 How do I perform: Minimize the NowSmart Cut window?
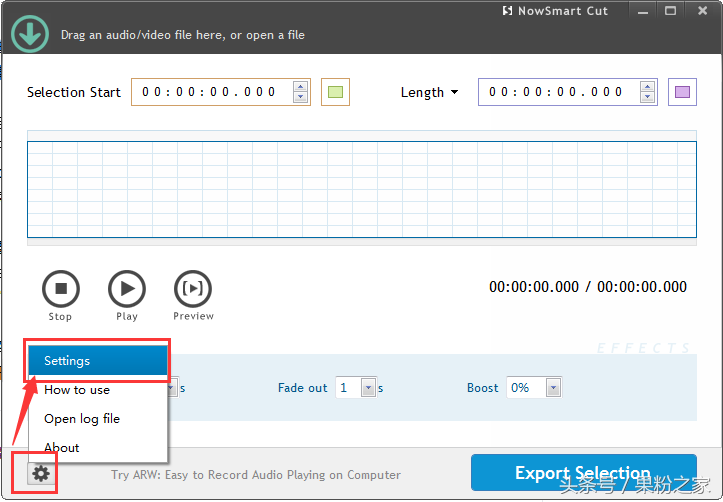click(643, 11)
